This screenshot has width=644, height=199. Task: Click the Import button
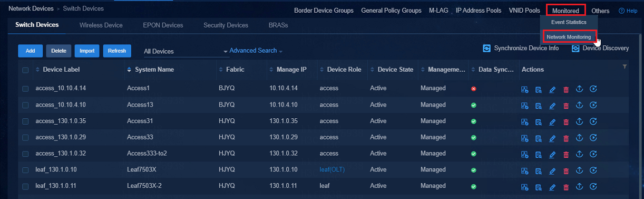87,51
